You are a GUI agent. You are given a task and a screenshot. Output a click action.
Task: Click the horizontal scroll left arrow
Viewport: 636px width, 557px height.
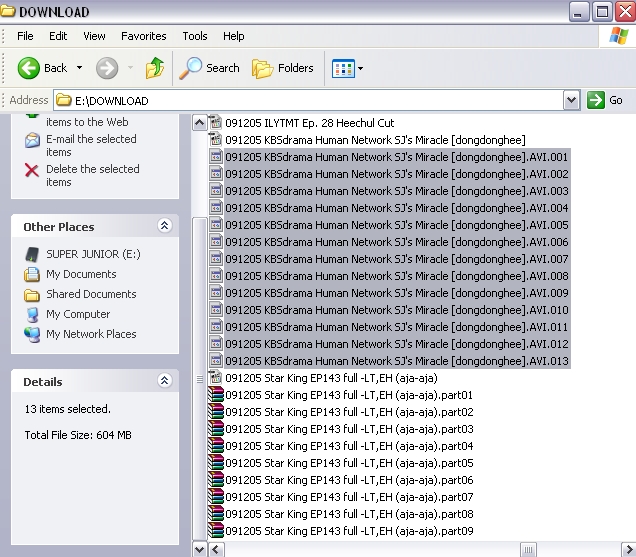215,550
